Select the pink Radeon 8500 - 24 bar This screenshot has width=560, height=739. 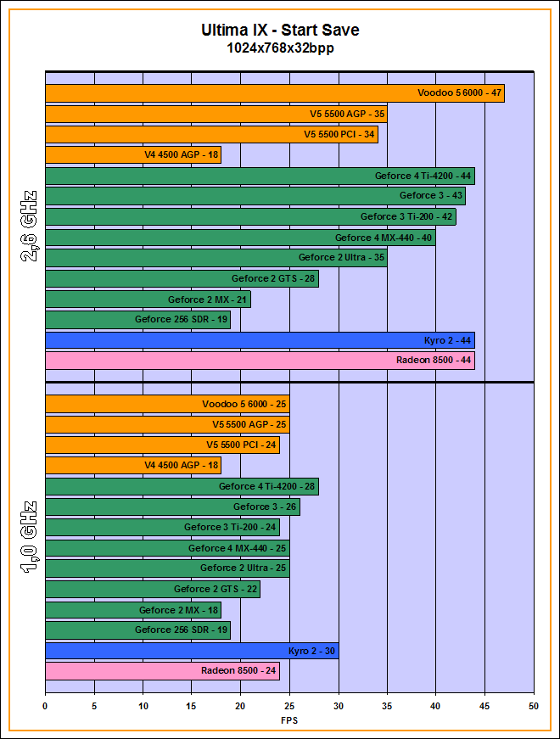(162, 671)
